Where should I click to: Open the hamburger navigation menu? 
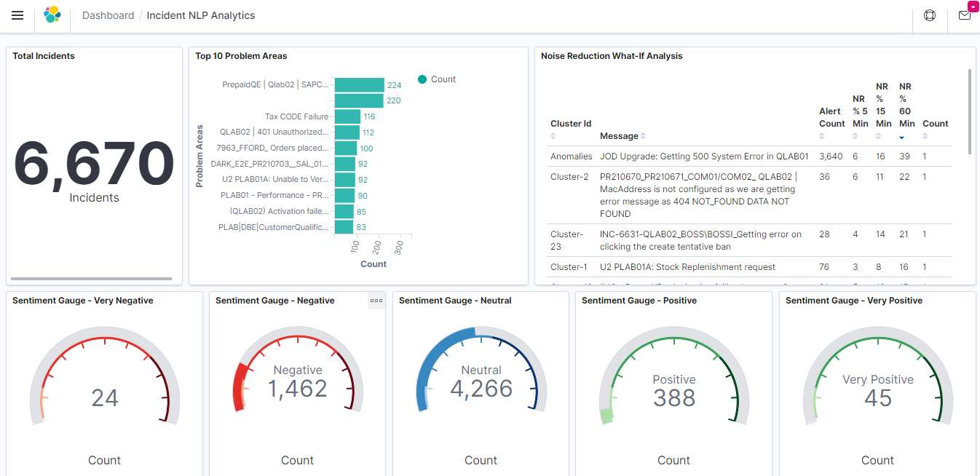coord(17,15)
